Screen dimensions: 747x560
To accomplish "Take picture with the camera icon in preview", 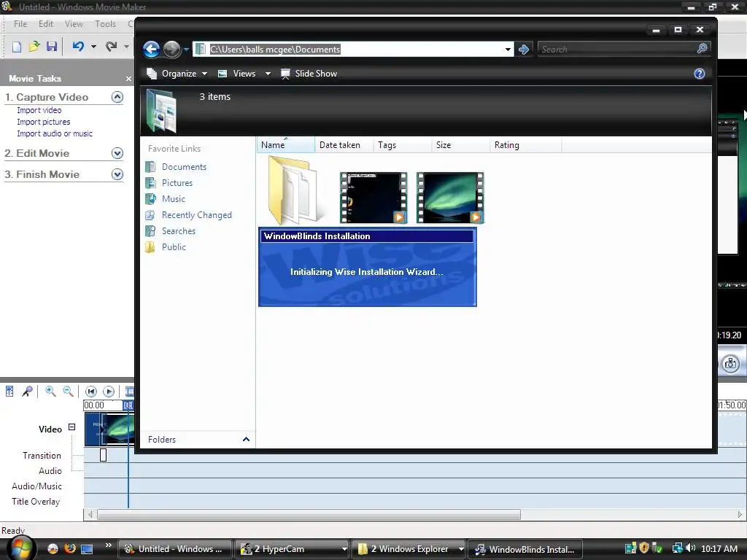I will pos(731,365).
